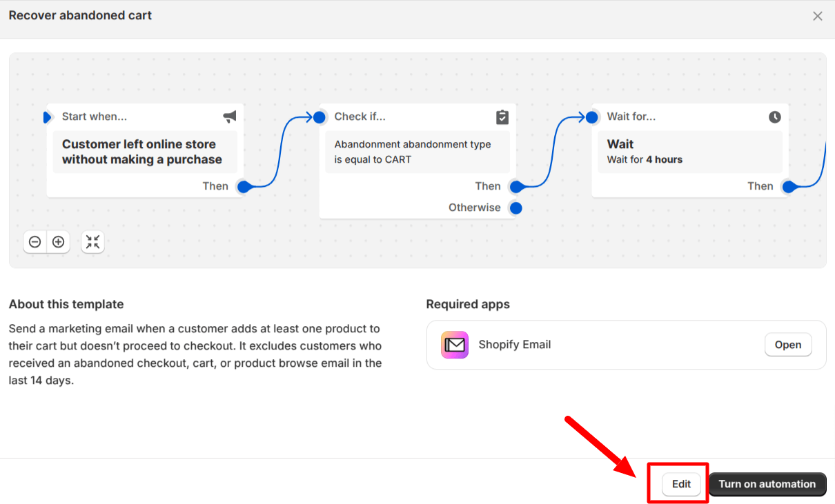
Task: Open the Shopify Email required app
Action: tap(787, 345)
